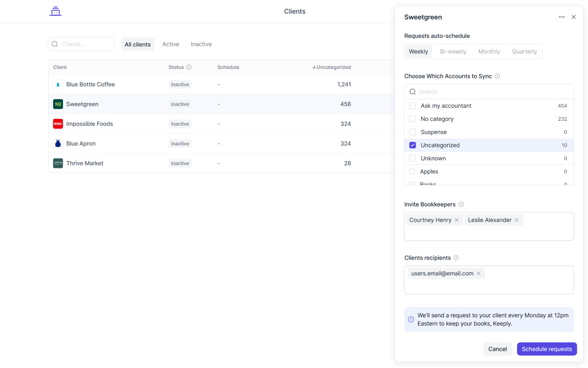Select the Bi-weekly schedule option
This screenshot has width=588, height=368.
(x=453, y=52)
